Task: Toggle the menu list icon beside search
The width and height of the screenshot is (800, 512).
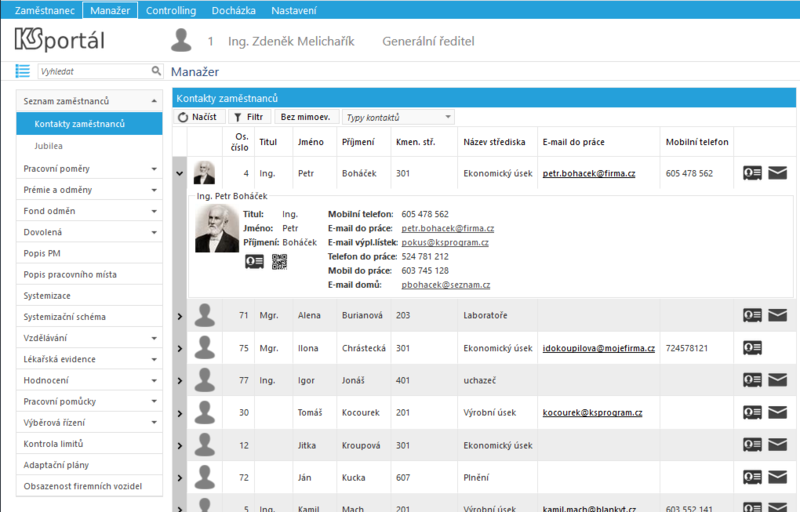Action: 22,71
